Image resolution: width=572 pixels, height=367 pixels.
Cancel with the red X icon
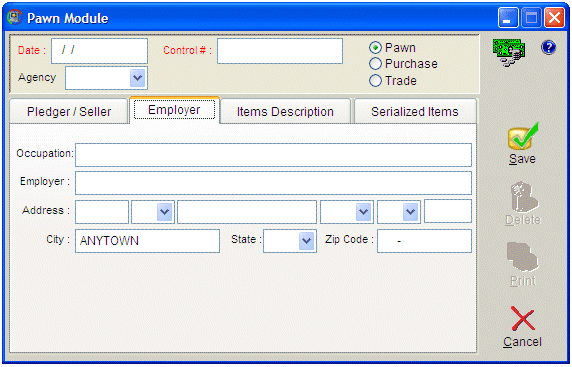tap(522, 327)
